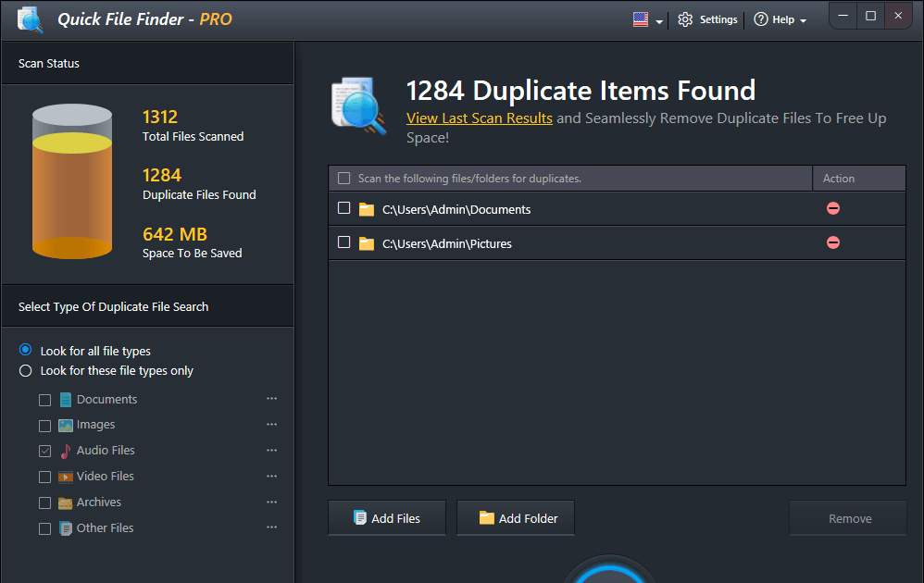Image resolution: width=924 pixels, height=583 pixels.
Task: Open the Documents file type options ellipsis
Action: pyautogui.click(x=271, y=399)
